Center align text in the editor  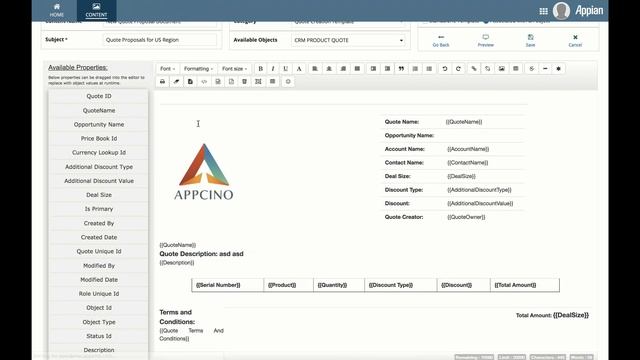point(329,69)
